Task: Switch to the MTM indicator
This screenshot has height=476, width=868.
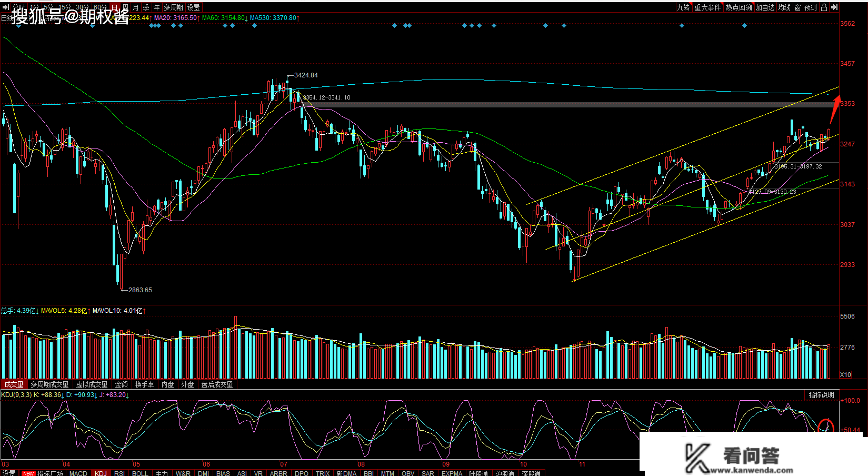Action: [387, 473]
